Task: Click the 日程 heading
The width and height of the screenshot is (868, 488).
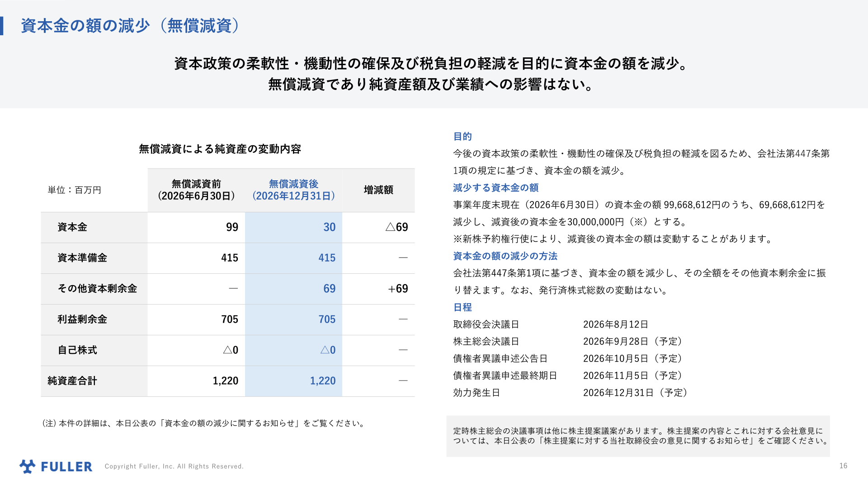Action: (462, 308)
